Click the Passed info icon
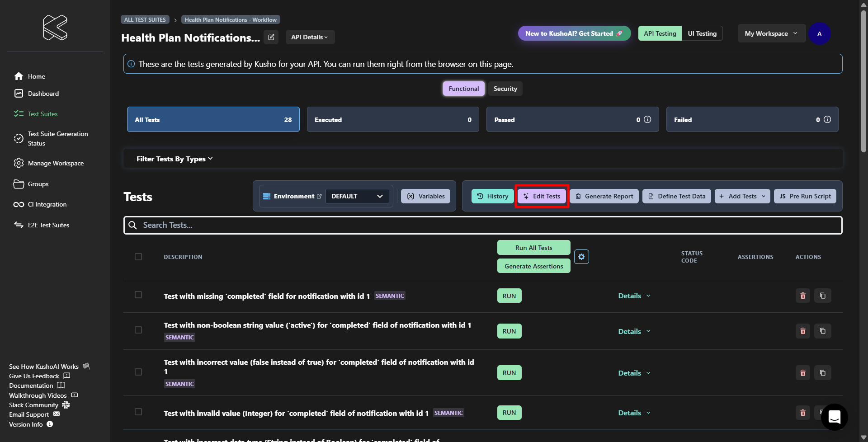Viewport: 868px width, 442px height. pyautogui.click(x=647, y=119)
